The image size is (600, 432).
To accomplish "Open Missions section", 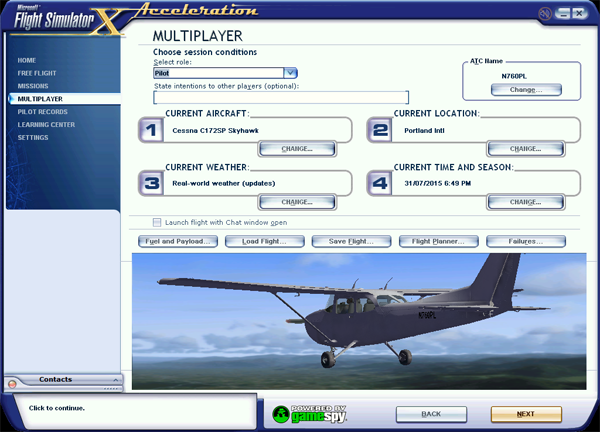I will click(33, 86).
